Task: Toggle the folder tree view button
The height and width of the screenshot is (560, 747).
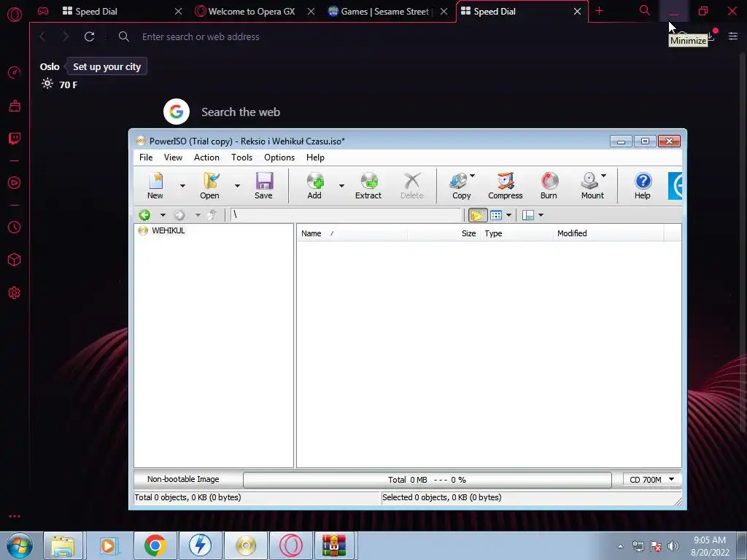Action: (x=477, y=215)
